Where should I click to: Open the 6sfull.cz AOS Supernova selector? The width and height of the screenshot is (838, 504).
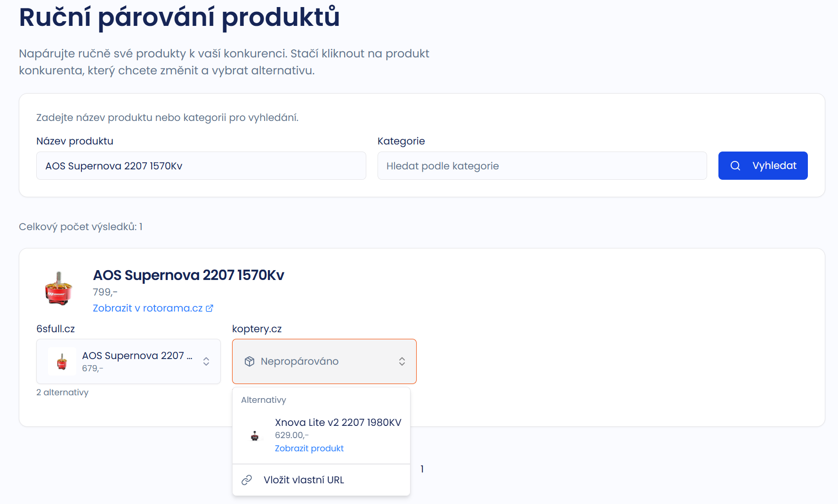tap(128, 361)
